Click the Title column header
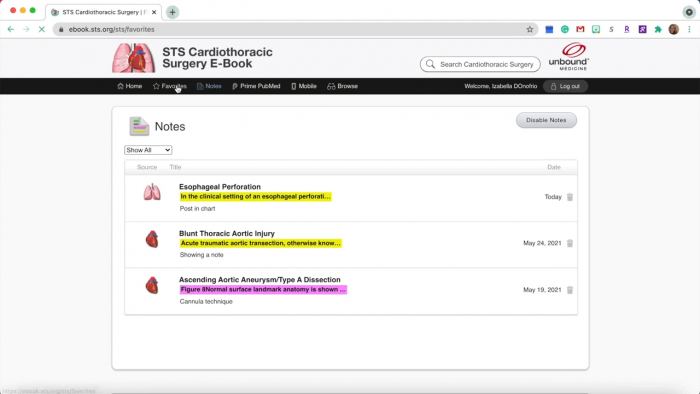This screenshot has height=394, width=700. pyautogui.click(x=175, y=167)
